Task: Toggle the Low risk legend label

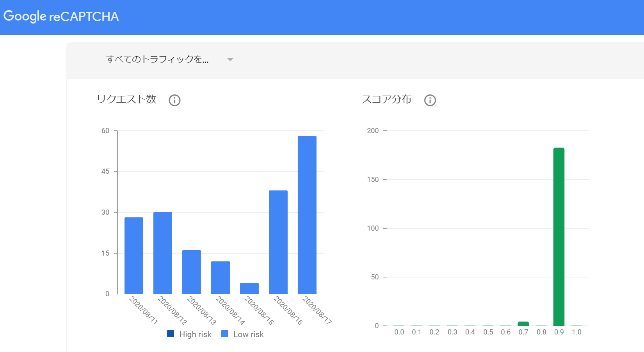Action: point(249,334)
